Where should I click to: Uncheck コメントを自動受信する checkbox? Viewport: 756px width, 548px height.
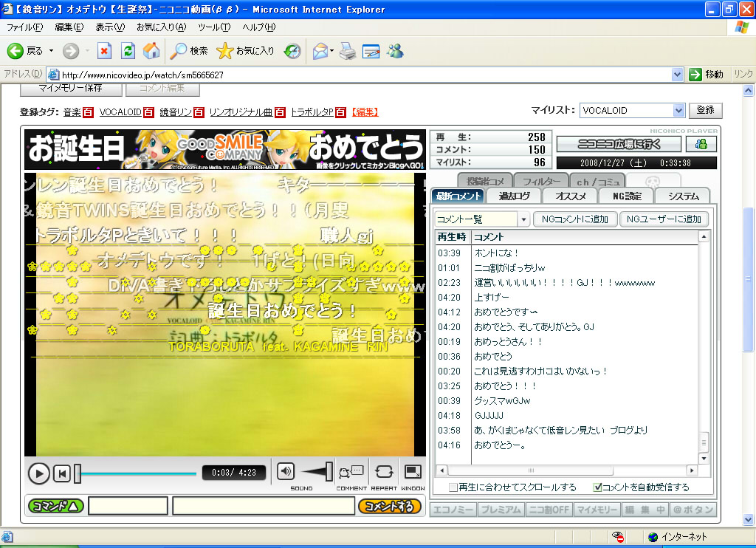tap(597, 487)
